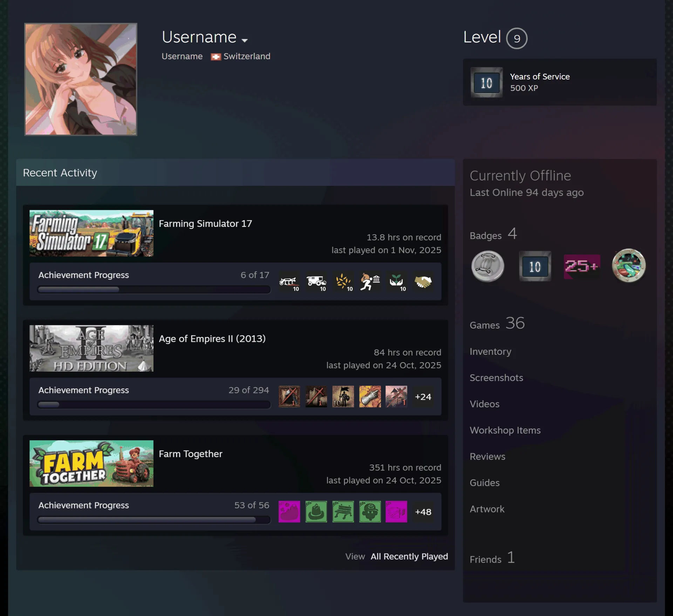The image size is (673, 616).
Task: Click the seedling in hands achievement icon
Action: [396, 282]
